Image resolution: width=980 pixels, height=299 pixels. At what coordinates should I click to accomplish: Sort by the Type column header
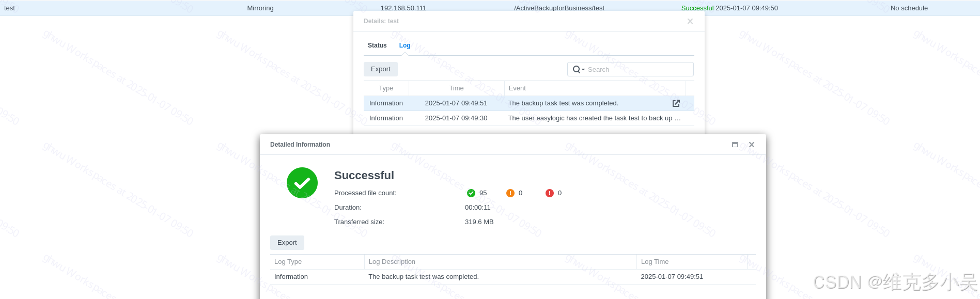pos(386,88)
